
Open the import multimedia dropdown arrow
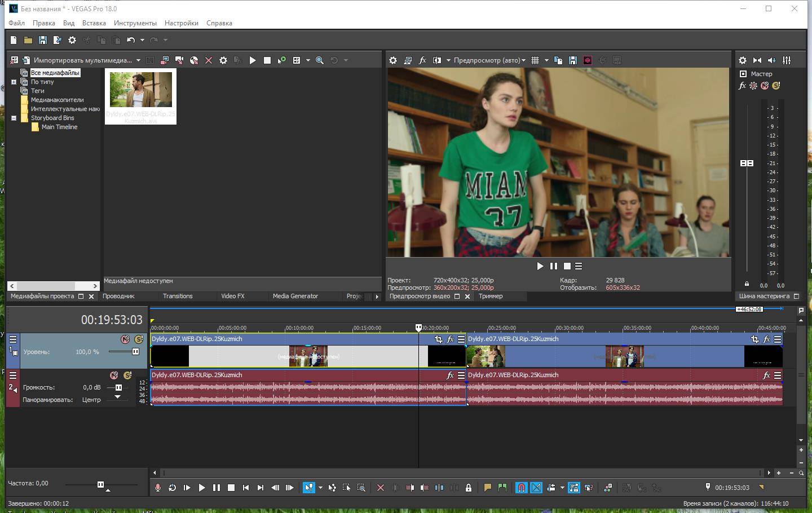coord(138,60)
